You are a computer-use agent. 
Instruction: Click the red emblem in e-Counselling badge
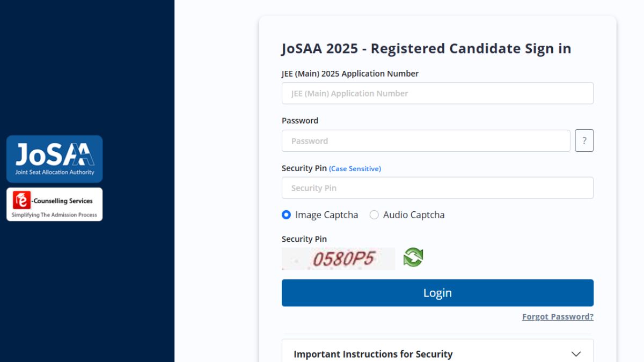point(22,201)
